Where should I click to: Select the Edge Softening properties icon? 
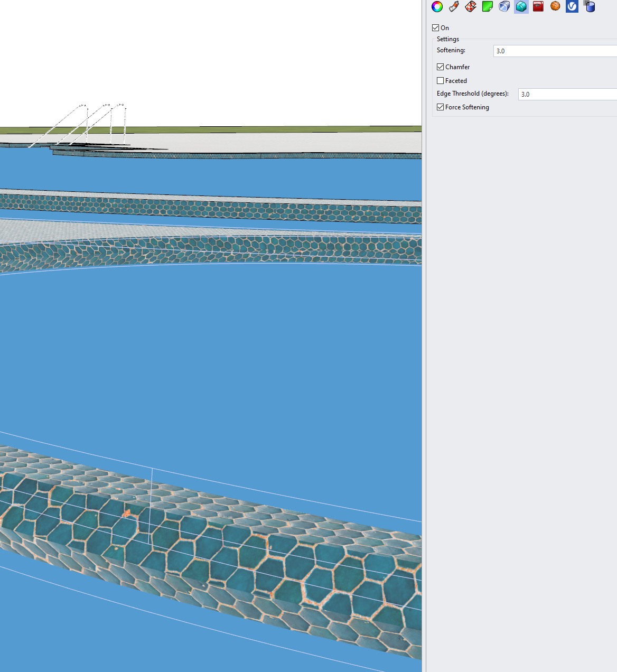tap(521, 6)
